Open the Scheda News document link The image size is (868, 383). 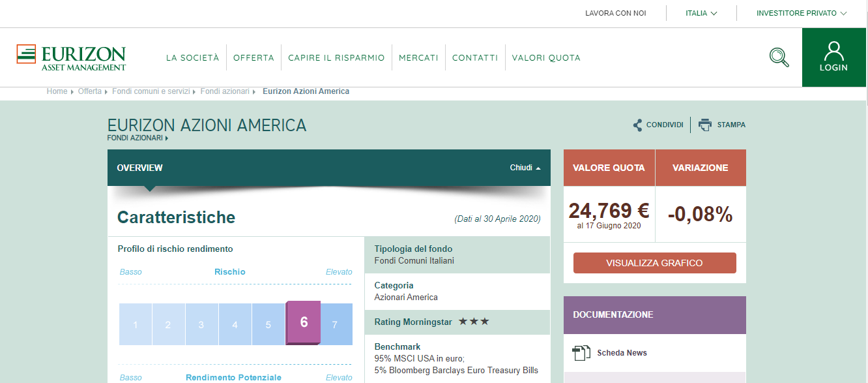622,353
